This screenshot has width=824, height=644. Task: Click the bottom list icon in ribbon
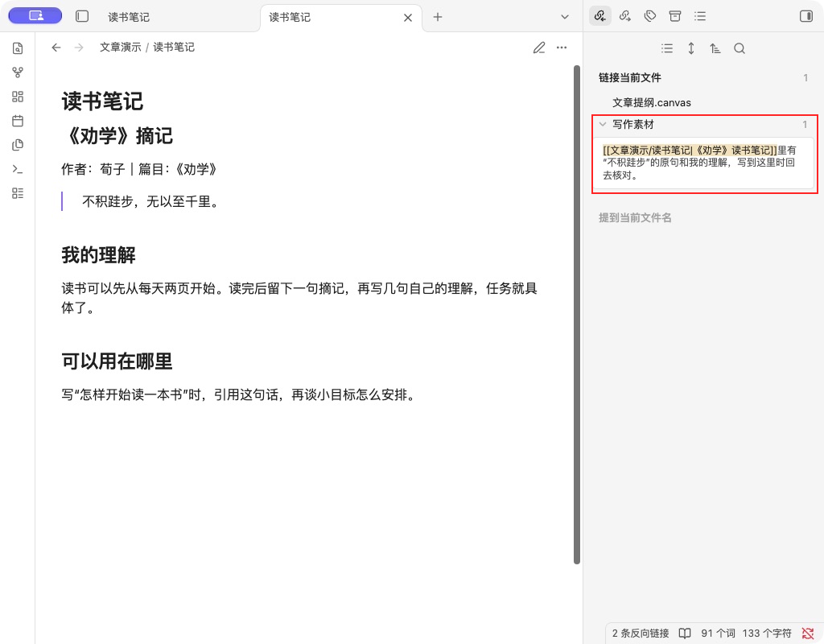pyautogui.click(x=18, y=193)
